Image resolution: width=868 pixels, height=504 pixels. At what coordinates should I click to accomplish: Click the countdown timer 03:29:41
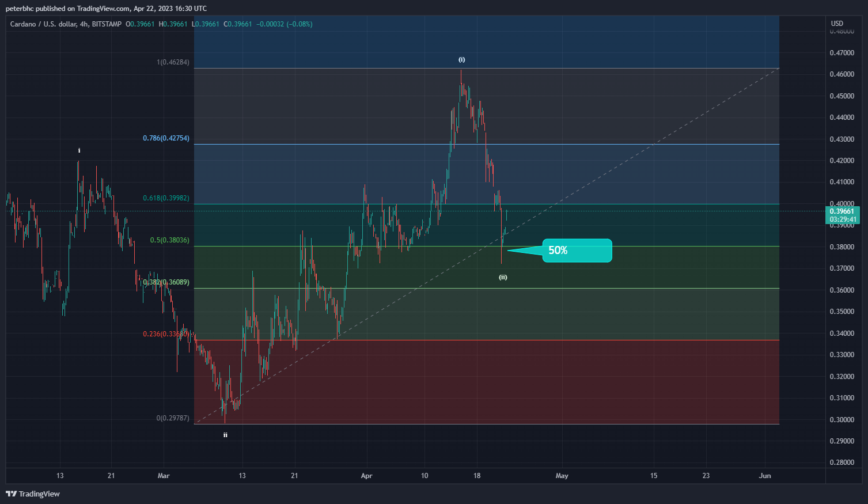coord(843,219)
